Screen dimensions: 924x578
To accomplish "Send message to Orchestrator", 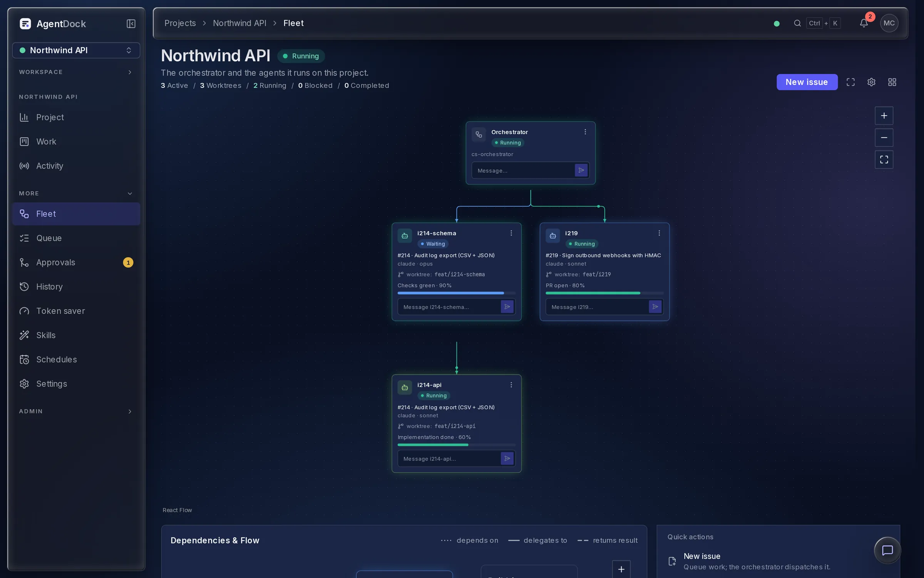I will pos(581,170).
